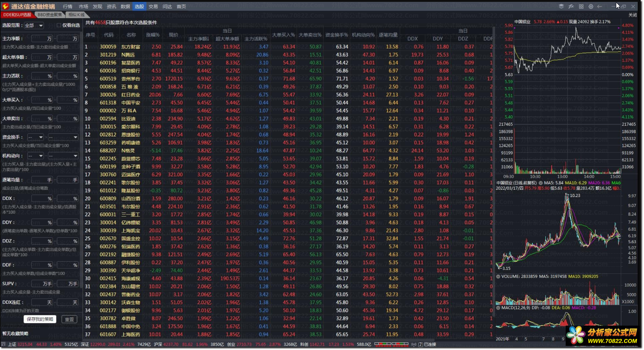Open the 市场 menu
644x350 pixels.
84,6
